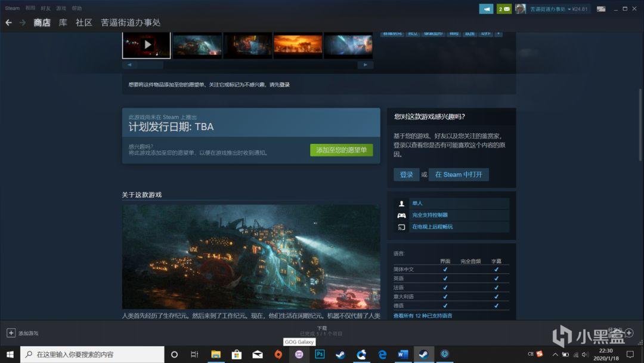The width and height of the screenshot is (644, 363).
Task: Open the 视图 menu
Action: coord(30,8)
